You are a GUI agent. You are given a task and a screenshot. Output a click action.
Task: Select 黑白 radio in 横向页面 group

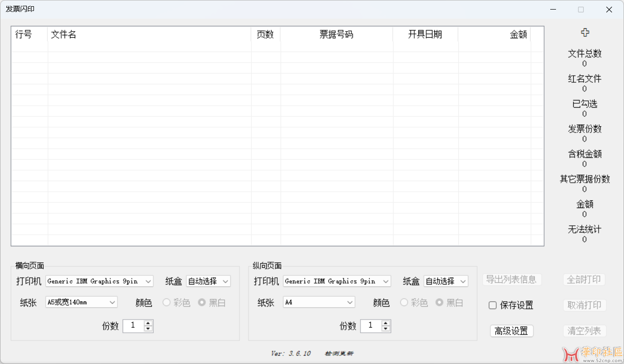click(x=202, y=303)
